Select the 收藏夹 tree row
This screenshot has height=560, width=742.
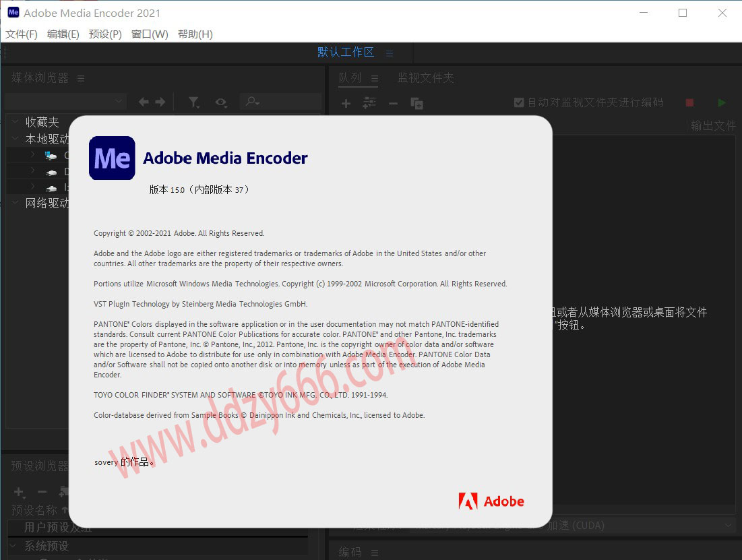click(x=42, y=122)
